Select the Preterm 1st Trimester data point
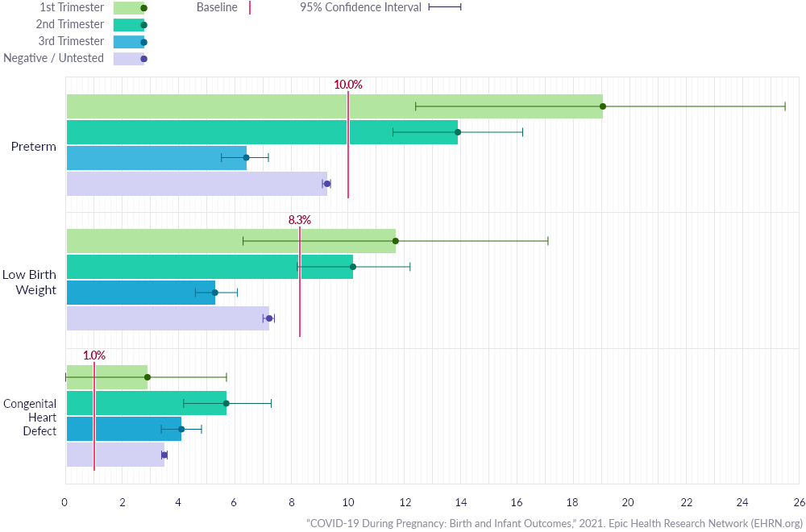This screenshot has height=532, width=806. point(603,106)
